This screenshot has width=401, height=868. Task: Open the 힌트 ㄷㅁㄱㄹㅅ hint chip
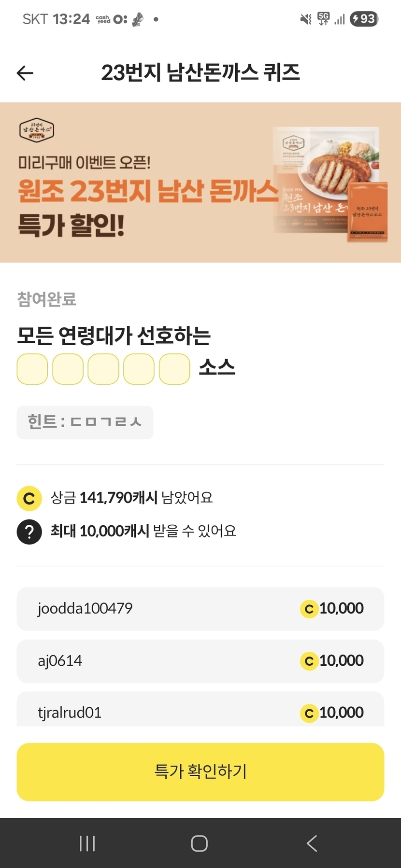[x=85, y=422]
